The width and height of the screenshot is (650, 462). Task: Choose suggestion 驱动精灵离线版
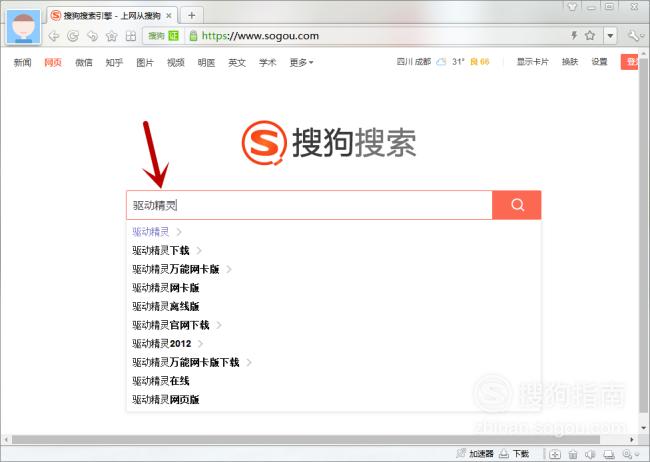pyautogui.click(x=166, y=306)
